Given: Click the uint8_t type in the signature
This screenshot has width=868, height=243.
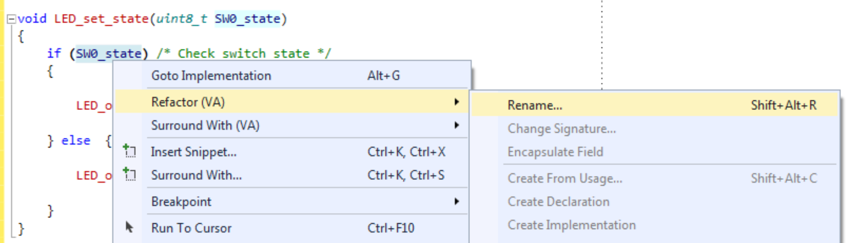Looking at the screenshot, I should point(181,19).
